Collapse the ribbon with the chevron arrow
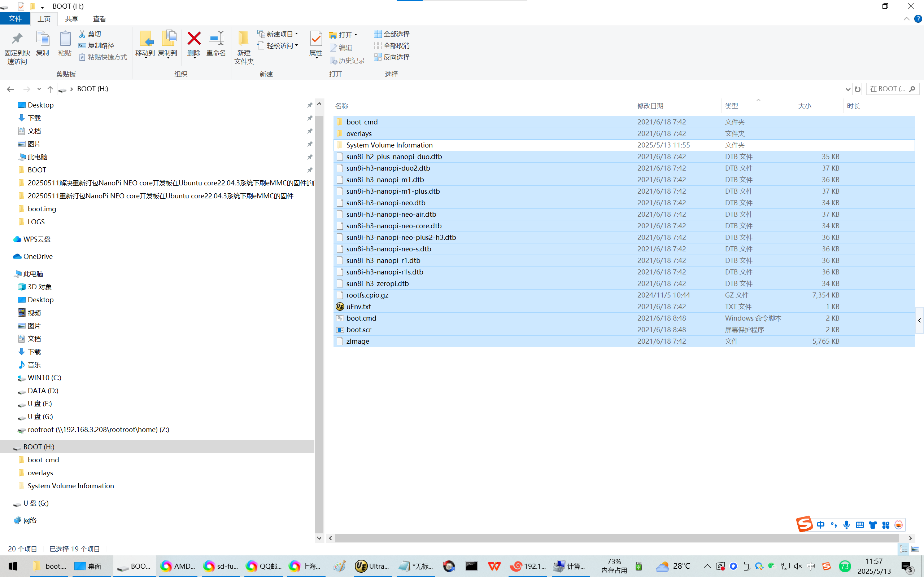This screenshot has height=577, width=924. tap(906, 19)
